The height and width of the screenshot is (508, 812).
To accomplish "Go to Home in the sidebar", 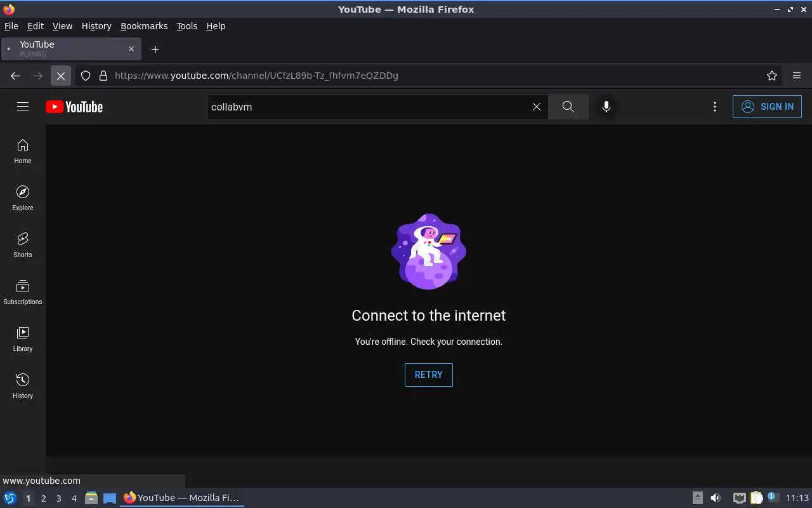I will coord(23,152).
